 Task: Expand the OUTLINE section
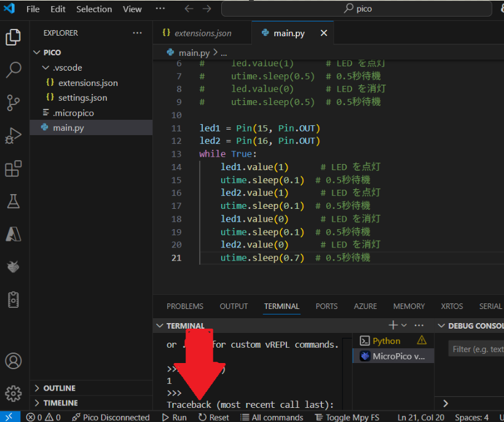click(37, 388)
